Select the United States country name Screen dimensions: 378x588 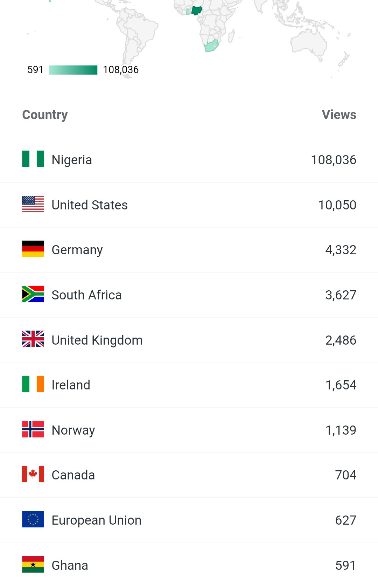tap(90, 205)
